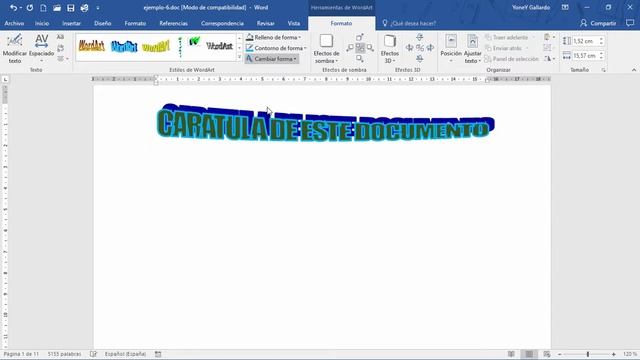Open the comments icon beside Compartir
The width and height of the screenshot is (640, 360).
click(630, 23)
